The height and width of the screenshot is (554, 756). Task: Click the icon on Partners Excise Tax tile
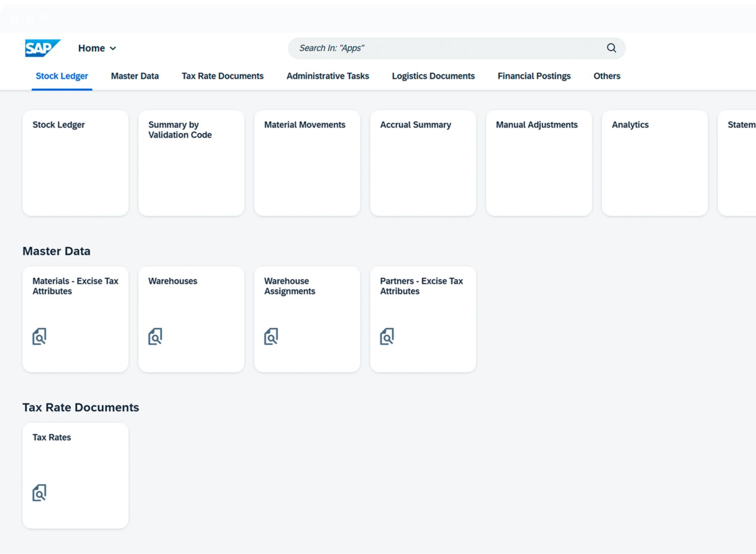387,336
